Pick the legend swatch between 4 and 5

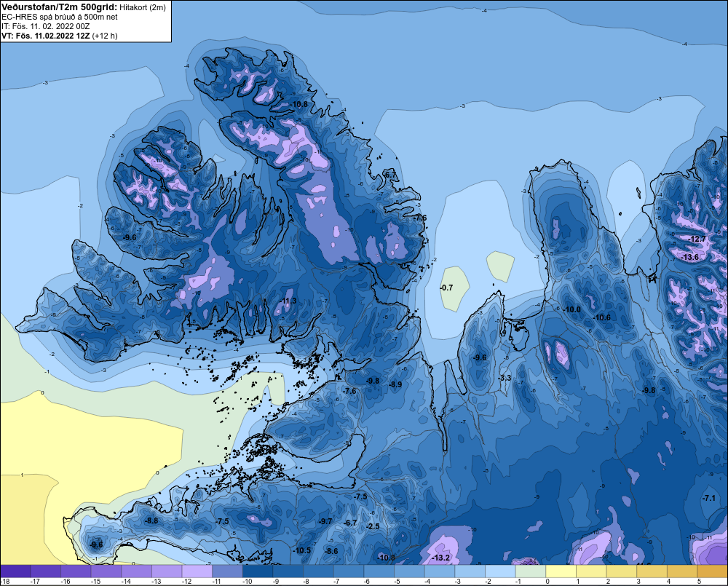point(682,571)
